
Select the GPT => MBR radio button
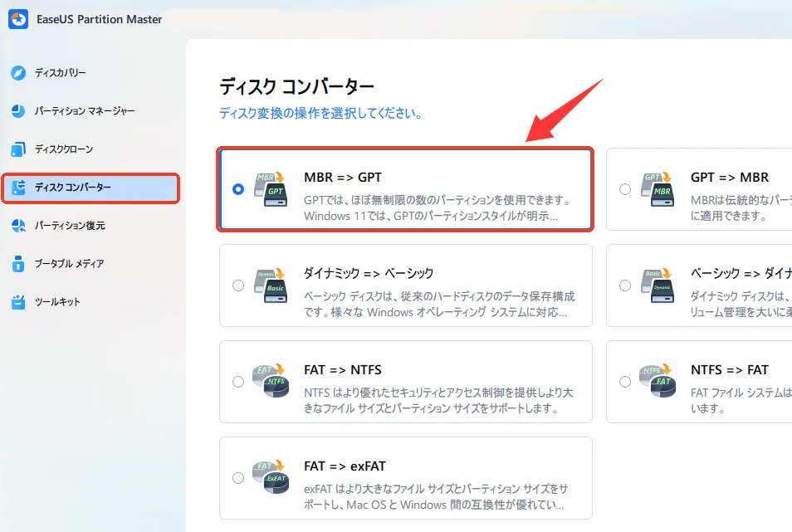click(x=625, y=189)
